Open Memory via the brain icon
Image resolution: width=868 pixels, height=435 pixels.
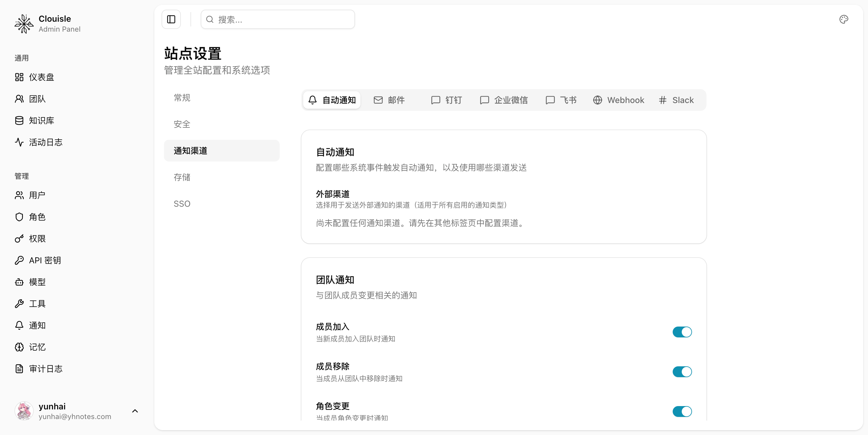[19, 347]
